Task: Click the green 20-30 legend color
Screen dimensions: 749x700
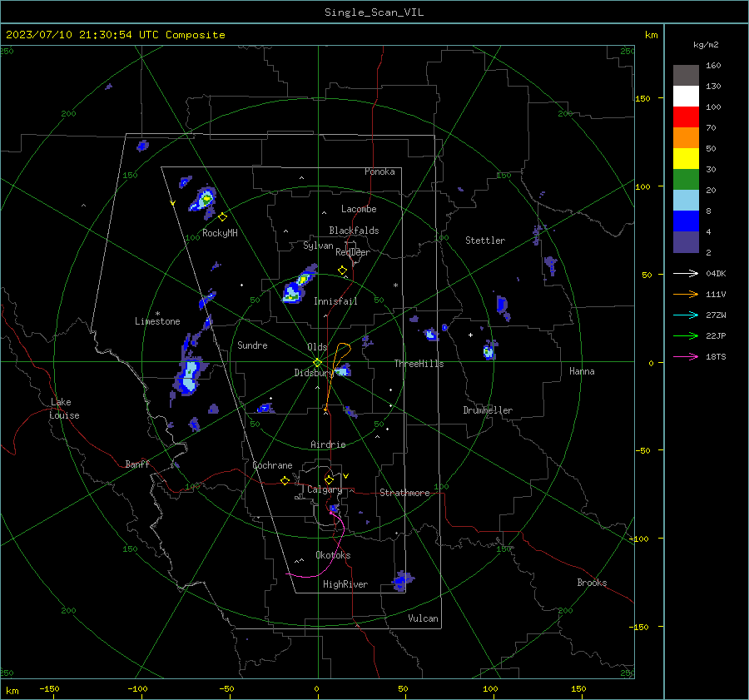Action: point(686,179)
